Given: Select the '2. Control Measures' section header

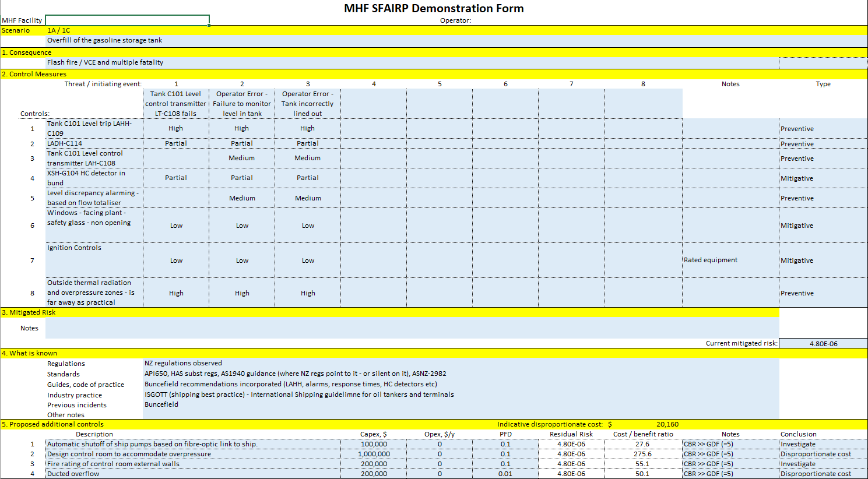Looking at the screenshot, I should 34,74.
